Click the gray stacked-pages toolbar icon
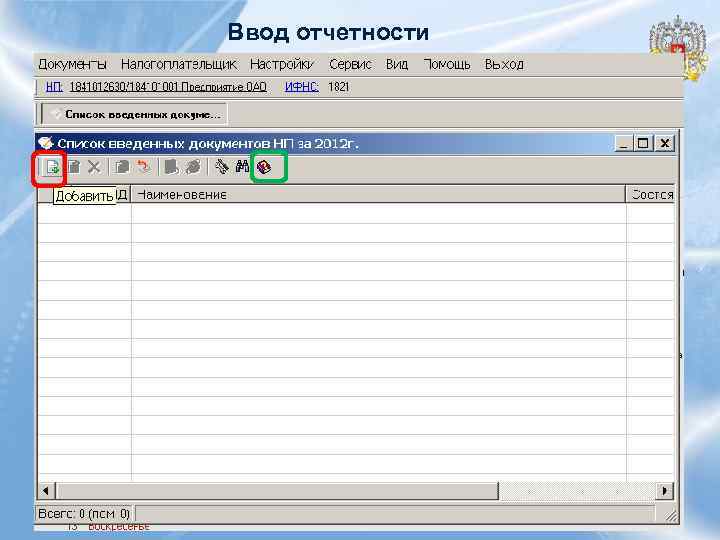720x540 pixels. click(x=193, y=167)
